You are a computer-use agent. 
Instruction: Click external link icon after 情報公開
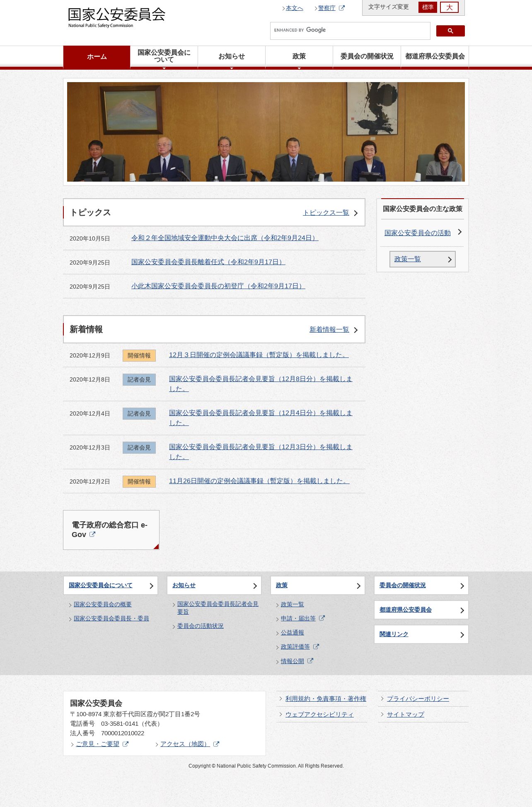310,661
